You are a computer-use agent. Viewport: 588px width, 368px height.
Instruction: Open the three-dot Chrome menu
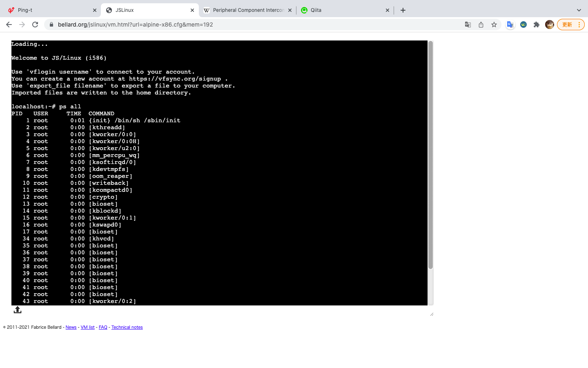click(579, 25)
